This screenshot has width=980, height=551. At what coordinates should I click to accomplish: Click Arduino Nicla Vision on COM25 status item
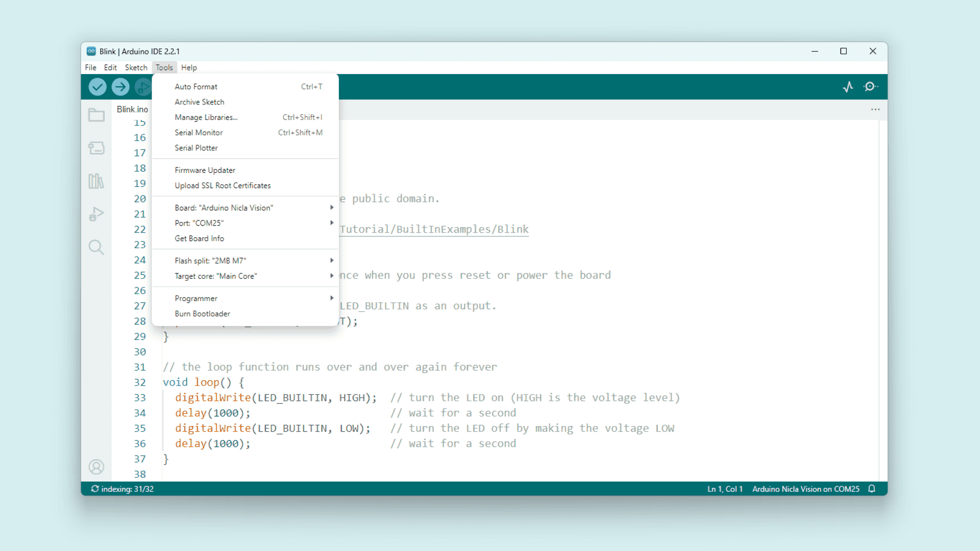(x=805, y=489)
